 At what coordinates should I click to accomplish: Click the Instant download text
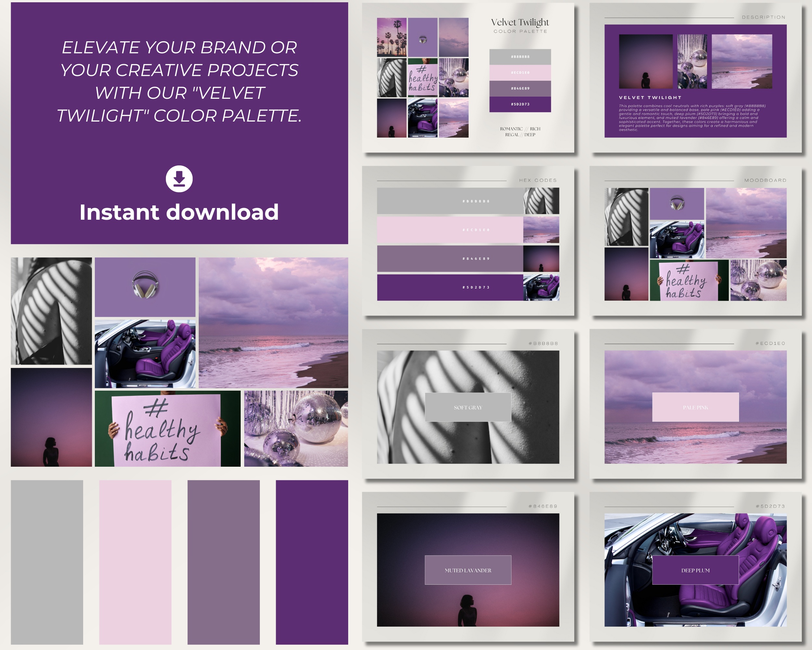pos(180,212)
